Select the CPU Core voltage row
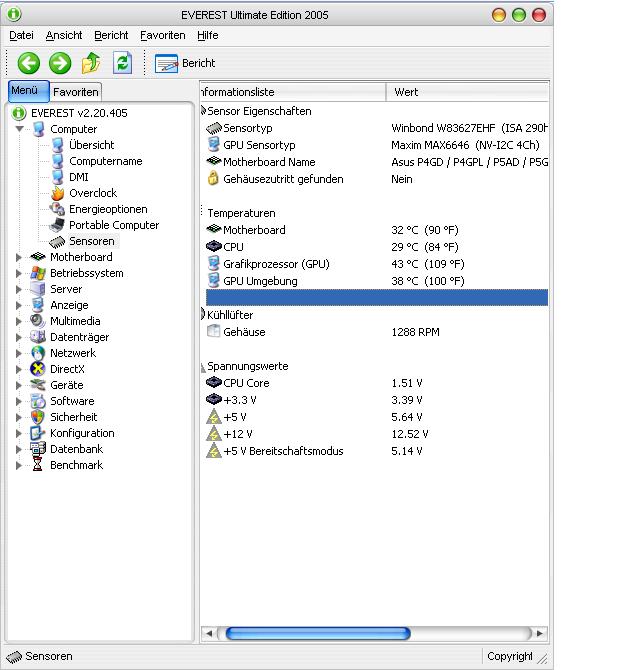This screenshot has height=670, width=640. point(377,383)
